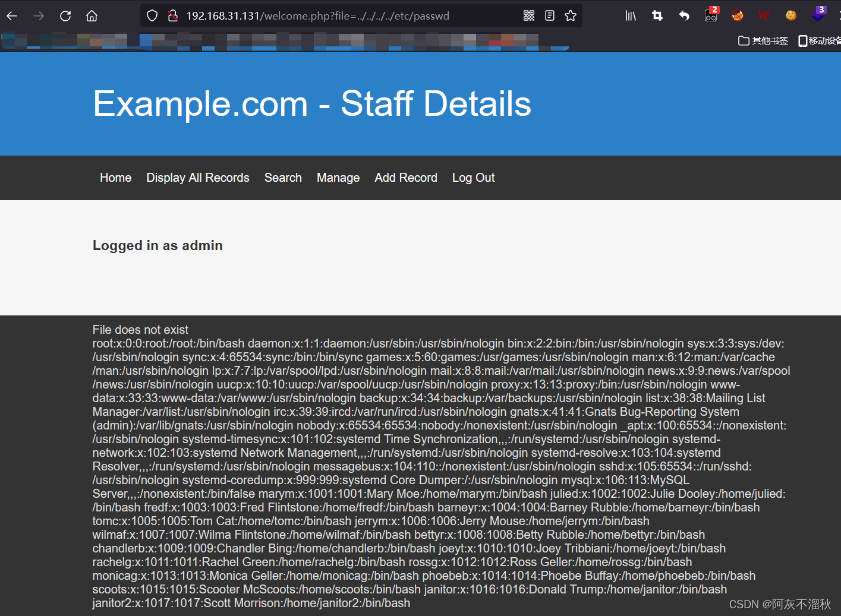Open the fox ad-blocker extension
Screen dimensions: 841x616
[x=737, y=15]
